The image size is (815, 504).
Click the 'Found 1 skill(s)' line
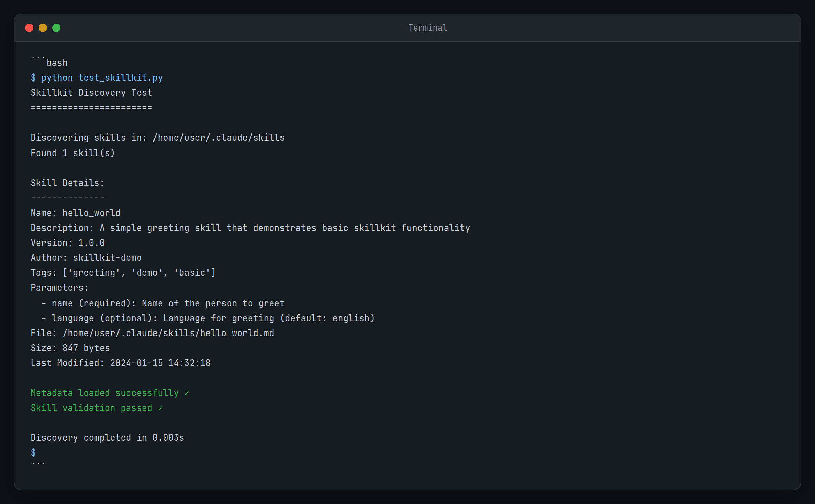pyautogui.click(x=72, y=152)
